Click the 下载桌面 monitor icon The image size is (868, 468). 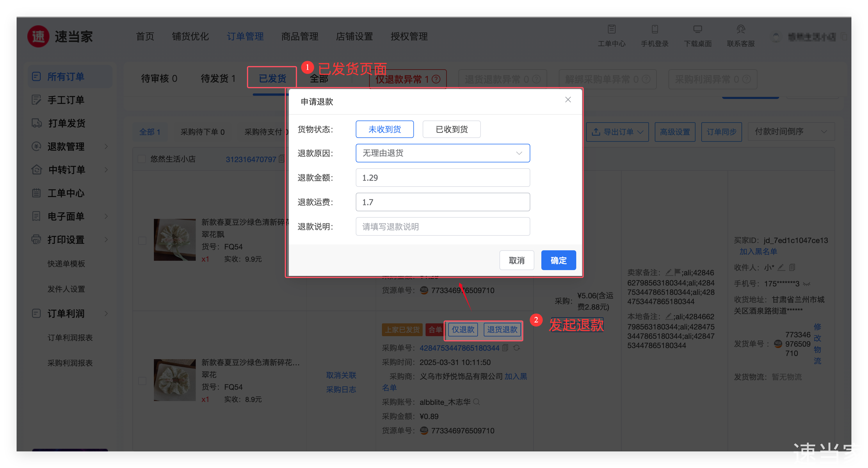[x=698, y=29]
